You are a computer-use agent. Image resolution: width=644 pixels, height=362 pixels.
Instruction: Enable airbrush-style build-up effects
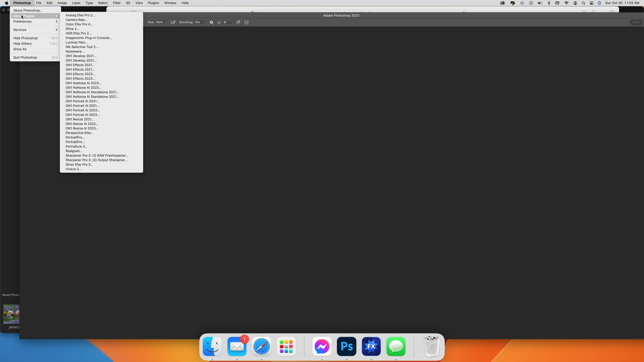(x=173, y=22)
